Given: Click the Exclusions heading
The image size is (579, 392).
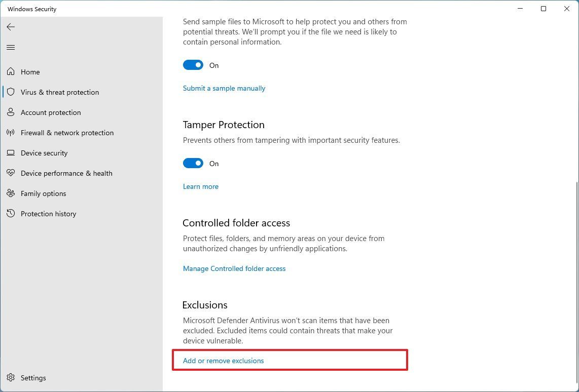Looking at the screenshot, I should tap(205, 305).
